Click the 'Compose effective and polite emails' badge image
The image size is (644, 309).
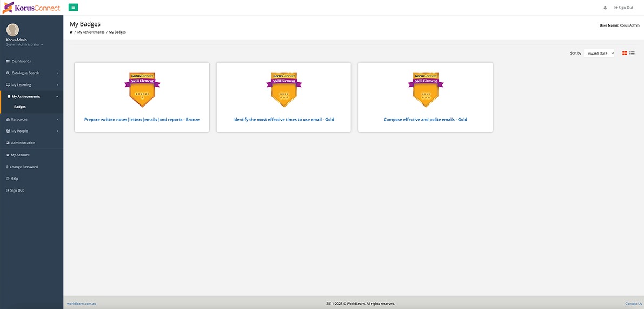[426, 90]
